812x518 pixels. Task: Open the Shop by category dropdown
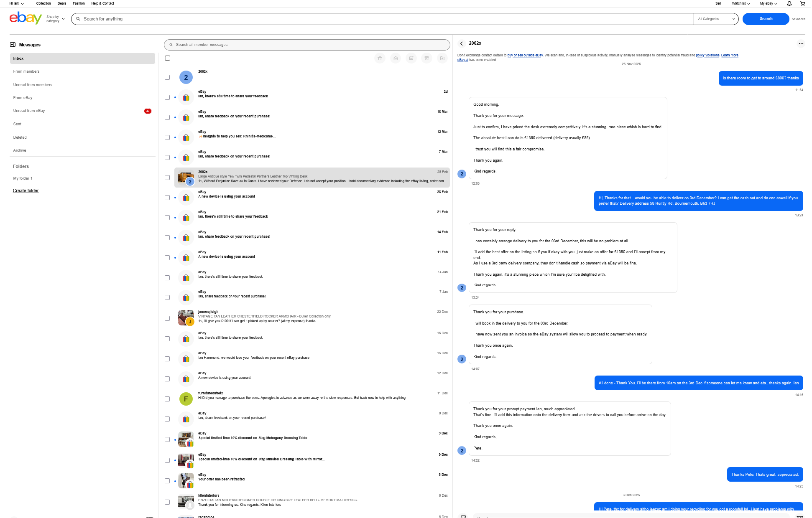(56, 19)
